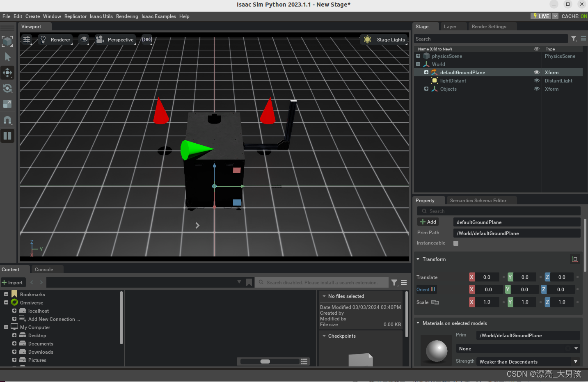Select the lightDistant prim

coord(453,81)
